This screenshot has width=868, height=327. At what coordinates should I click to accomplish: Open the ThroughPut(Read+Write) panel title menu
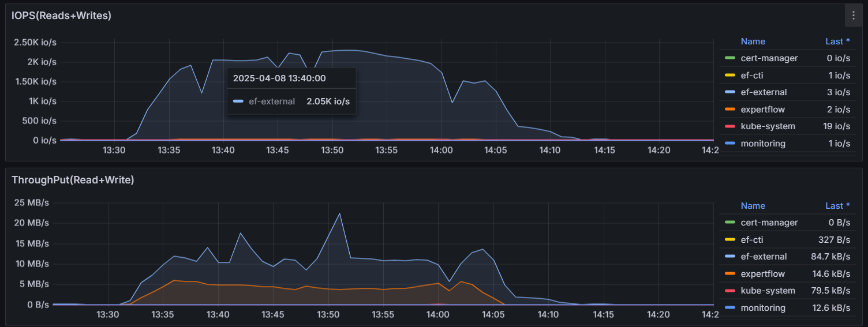(73, 180)
